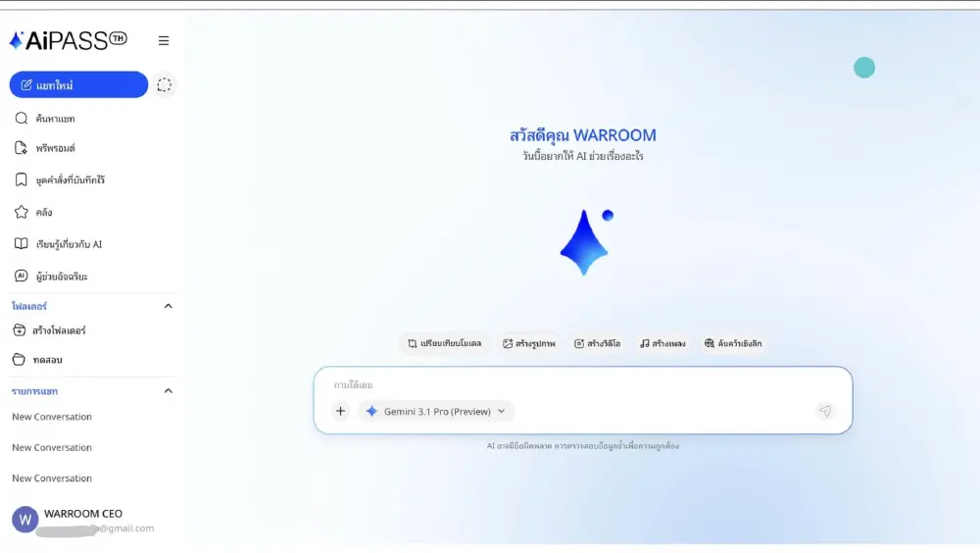Click the โฟลเดอร์ section heading
This screenshot has width=980, height=553.
click(x=29, y=306)
